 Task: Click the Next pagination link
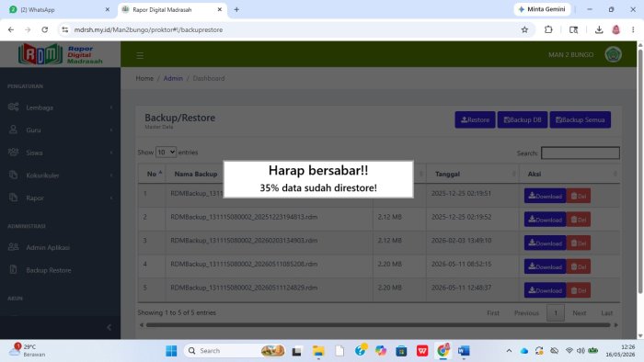579,312
